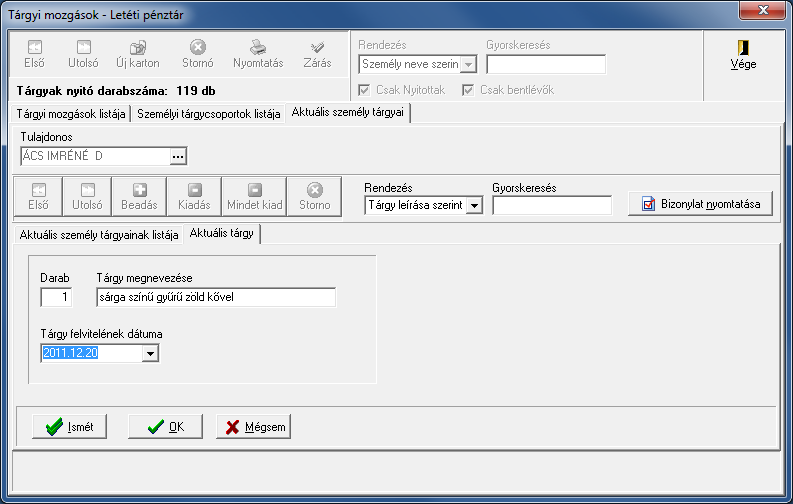Toggle the Csak bentlévők checkbox
This screenshot has width=793, height=504.
(x=468, y=90)
